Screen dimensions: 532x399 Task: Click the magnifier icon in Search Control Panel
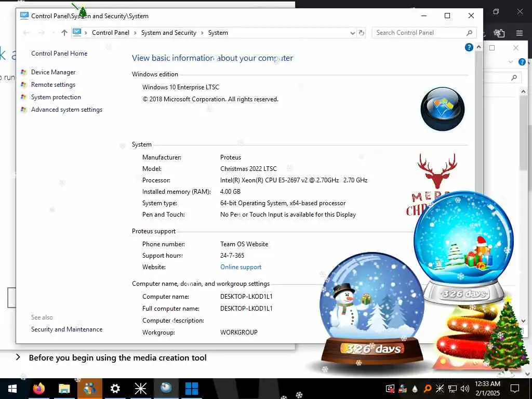pos(469,33)
